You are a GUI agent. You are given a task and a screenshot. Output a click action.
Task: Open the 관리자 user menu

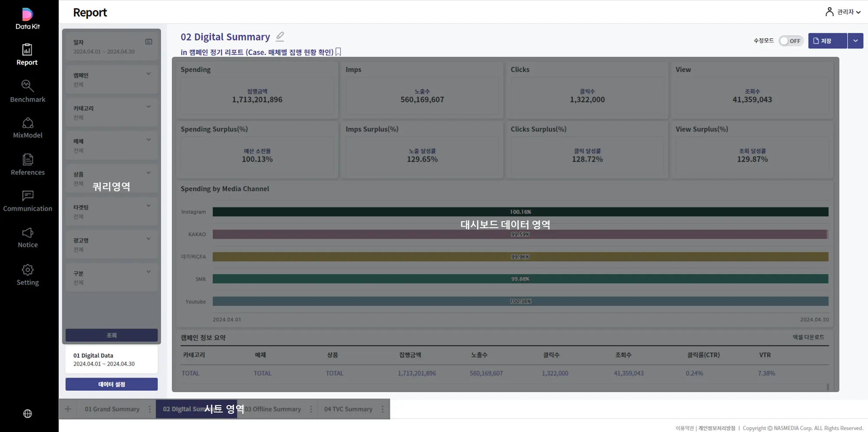pos(843,12)
